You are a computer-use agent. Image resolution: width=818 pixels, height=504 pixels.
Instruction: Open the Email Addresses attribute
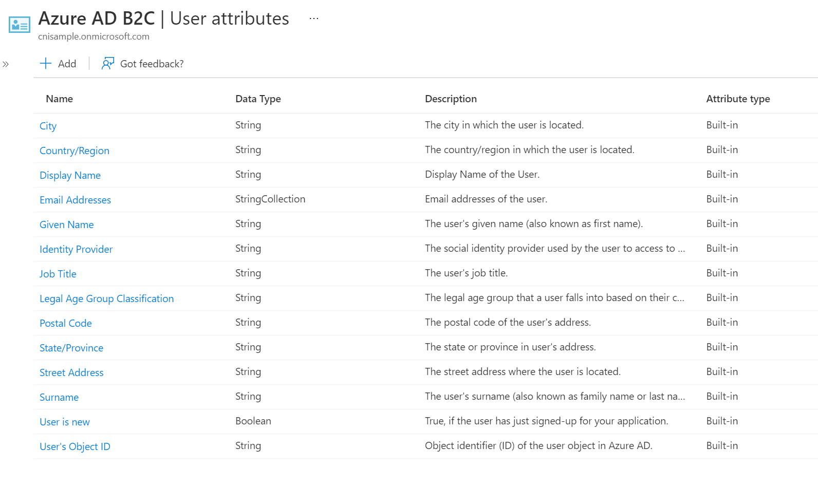coord(75,200)
